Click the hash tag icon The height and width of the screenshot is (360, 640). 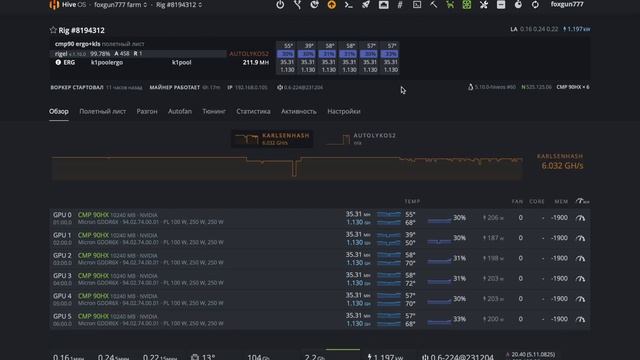[400, 4]
